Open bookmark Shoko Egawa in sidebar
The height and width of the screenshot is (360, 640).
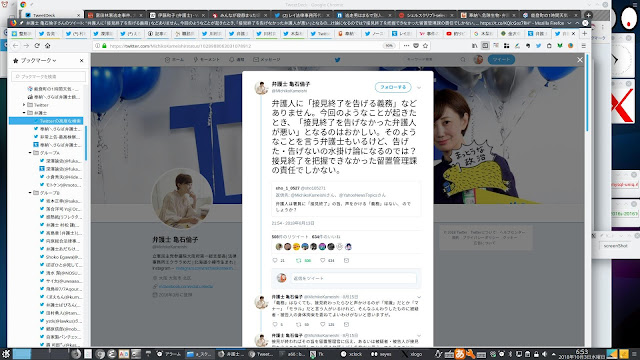point(60,257)
